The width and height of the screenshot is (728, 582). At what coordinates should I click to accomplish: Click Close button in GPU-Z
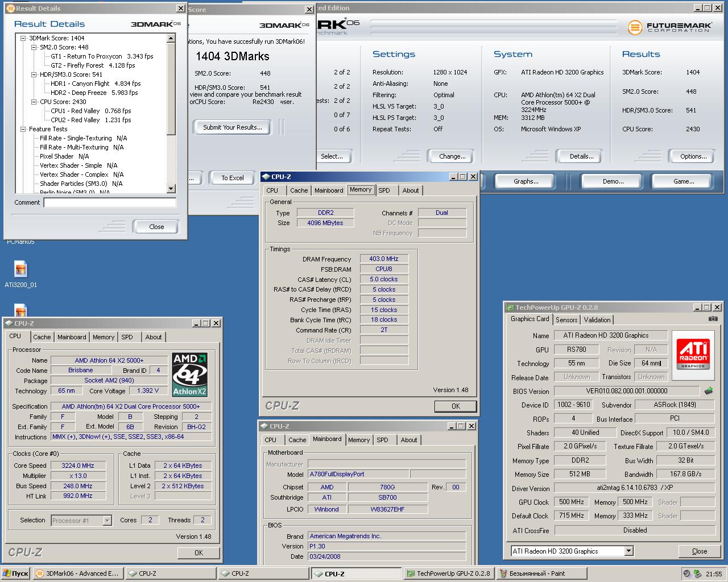700,551
